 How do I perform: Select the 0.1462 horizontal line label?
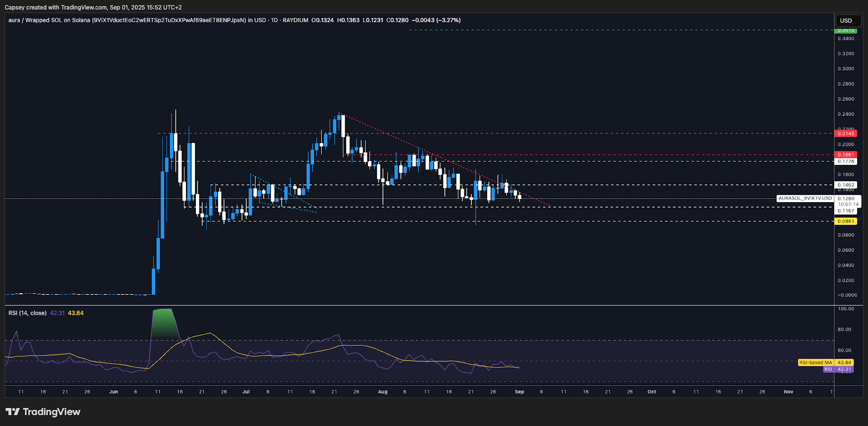(x=846, y=185)
